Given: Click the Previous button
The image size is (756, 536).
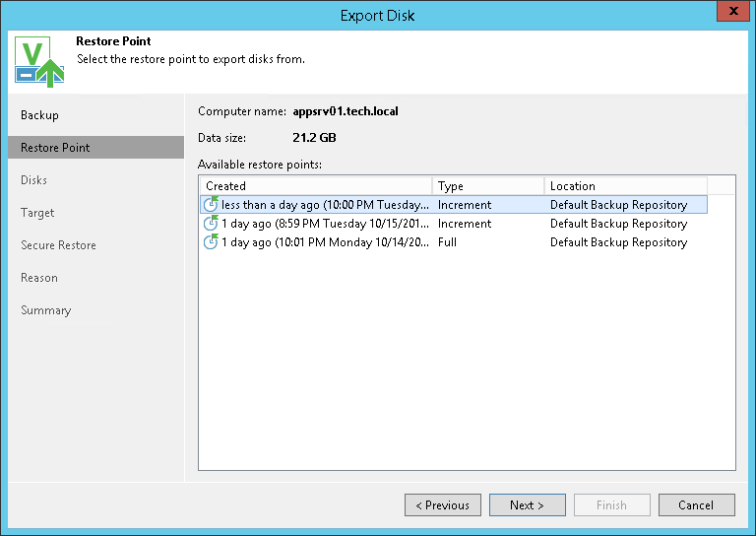Looking at the screenshot, I should [x=443, y=504].
